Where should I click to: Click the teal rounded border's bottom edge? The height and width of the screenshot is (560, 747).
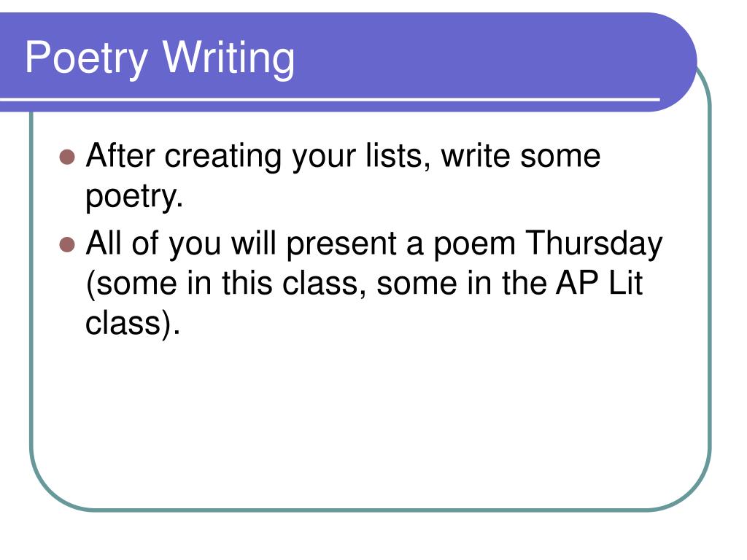[370, 510]
